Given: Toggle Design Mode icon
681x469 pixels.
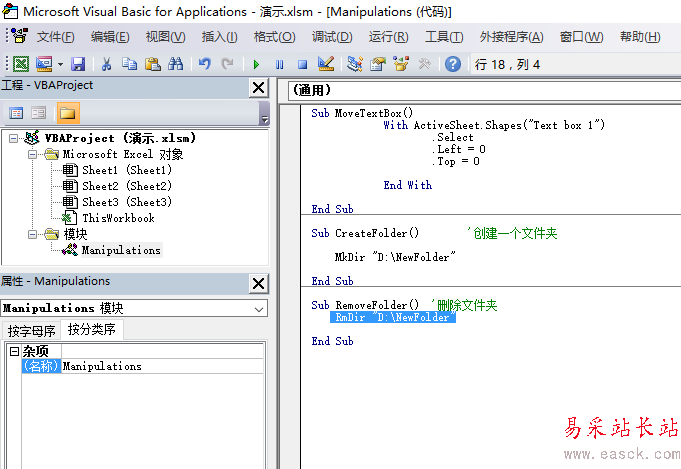Looking at the screenshot, I should tap(326, 64).
